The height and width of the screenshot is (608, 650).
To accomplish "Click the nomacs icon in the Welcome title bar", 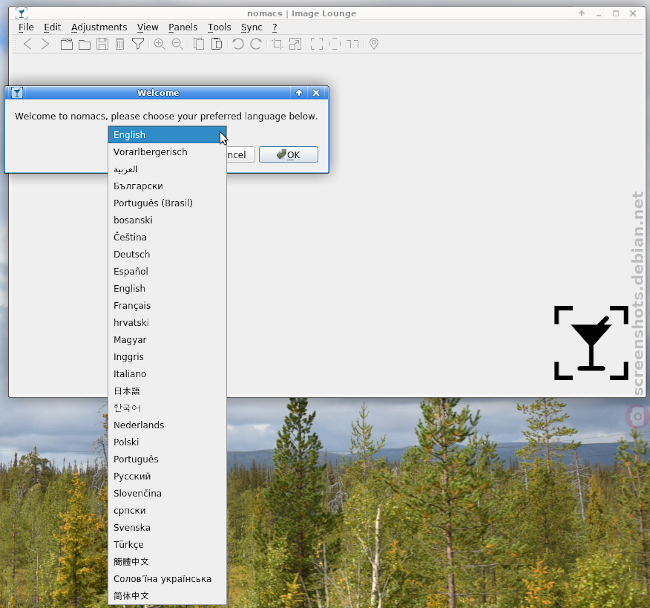I will [x=17, y=93].
